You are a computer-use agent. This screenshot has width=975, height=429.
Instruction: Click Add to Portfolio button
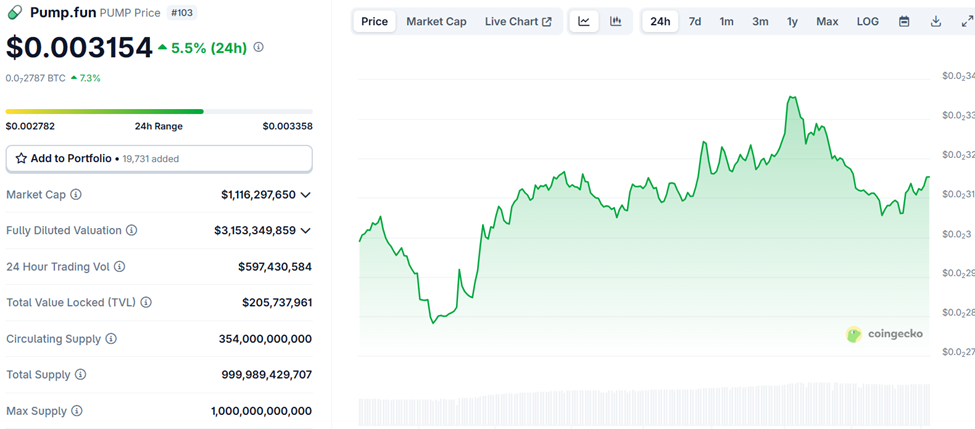tap(159, 159)
